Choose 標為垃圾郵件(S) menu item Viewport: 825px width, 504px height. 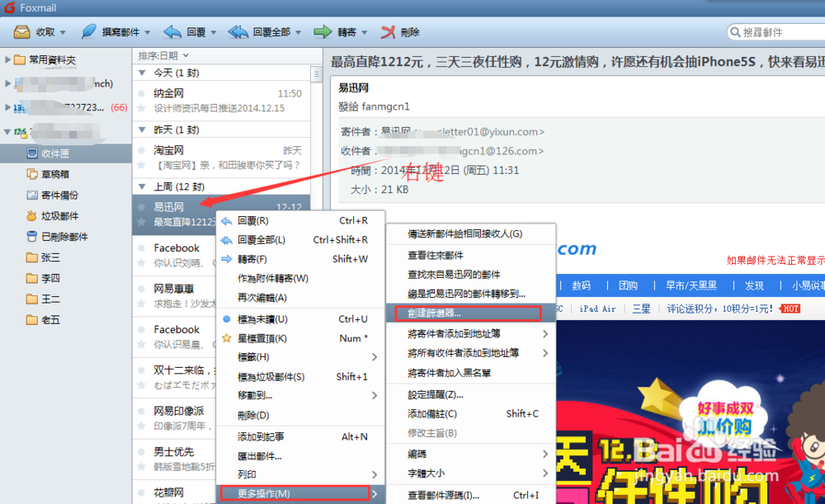tap(300, 377)
